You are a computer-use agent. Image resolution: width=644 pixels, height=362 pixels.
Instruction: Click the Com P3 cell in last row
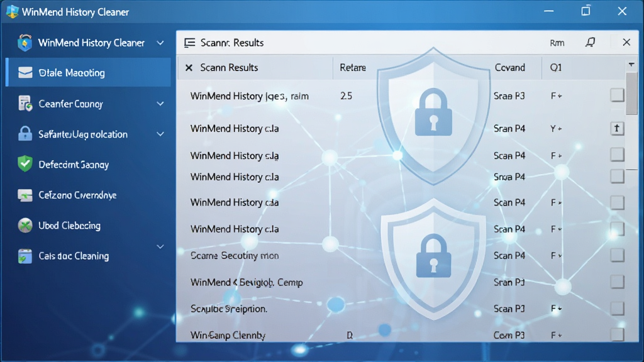509,336
